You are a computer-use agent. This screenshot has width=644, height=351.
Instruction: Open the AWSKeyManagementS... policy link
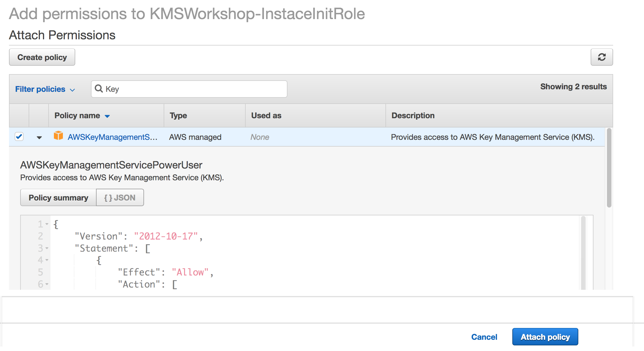tap(113, 137)
